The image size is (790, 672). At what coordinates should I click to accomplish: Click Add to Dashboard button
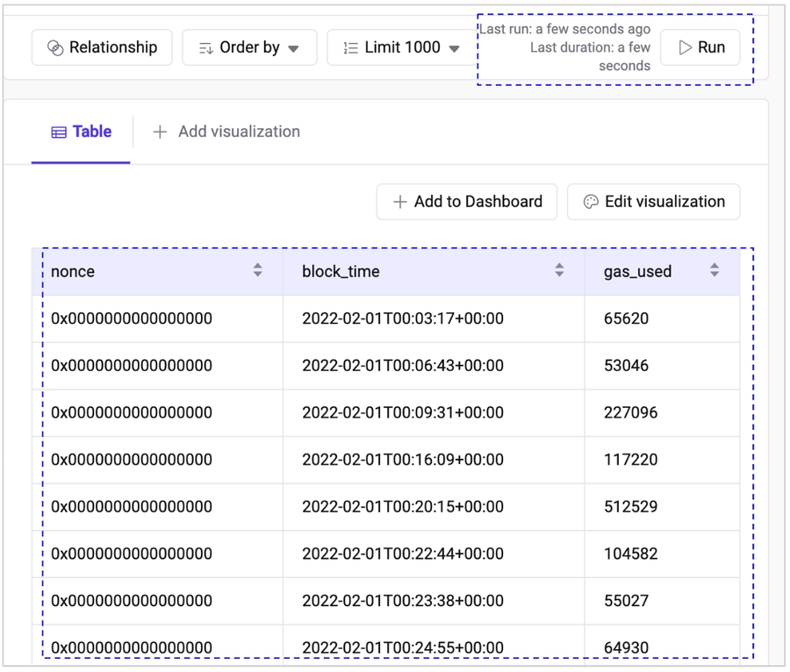point(467,202)
